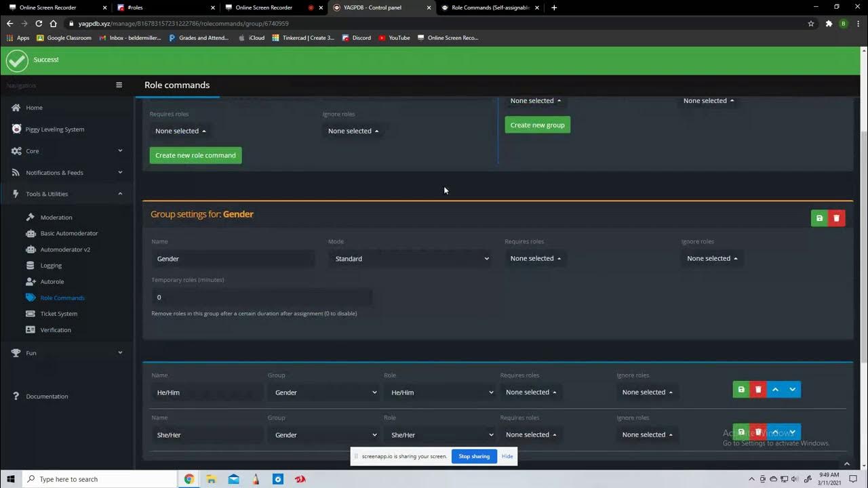Open YouTube bookmark
The height and width of the screenshot is (488, 868).
pyautogui.click(x=395, y=38)
